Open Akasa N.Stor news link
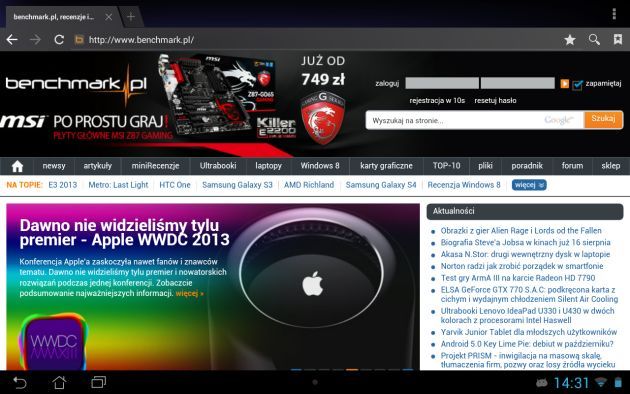 525,254
